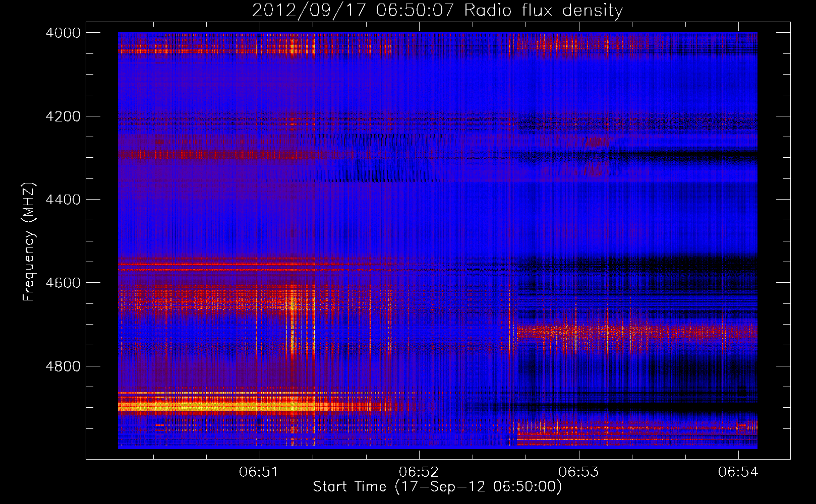Select the 4800 frequency tick label

tap(63, 366)
